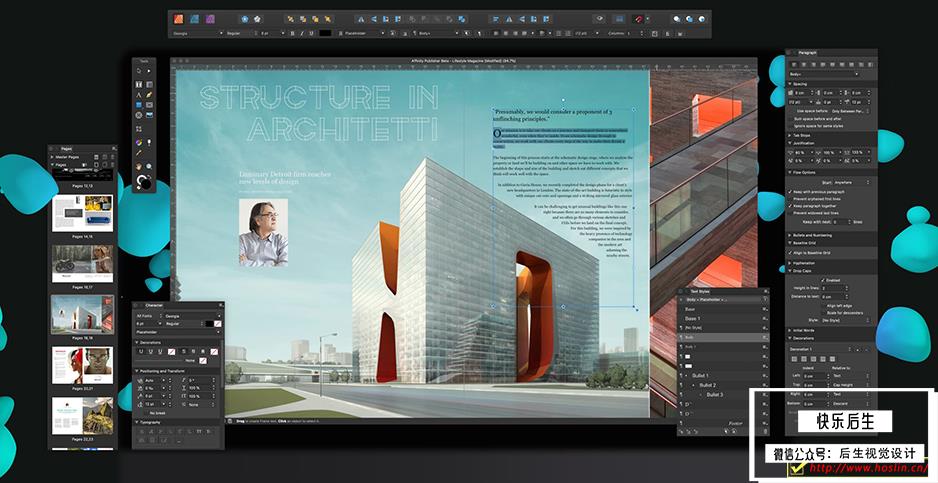Click the architect portrait photo on the page
938x483 pixels.
[x=263, y=232]
